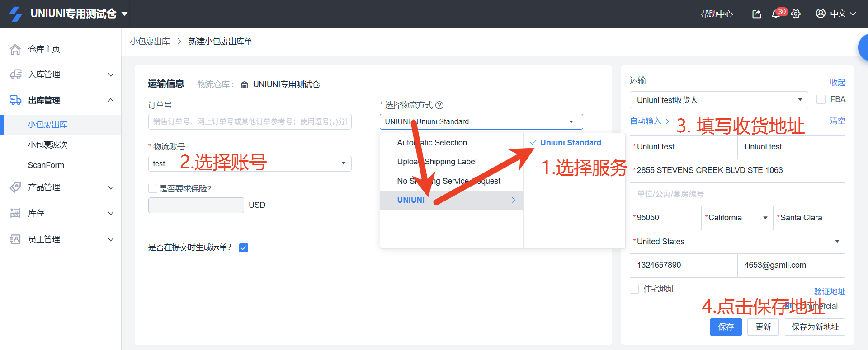
Task: Expand the 员工管理 chevron
Action: tap(111, 239)
